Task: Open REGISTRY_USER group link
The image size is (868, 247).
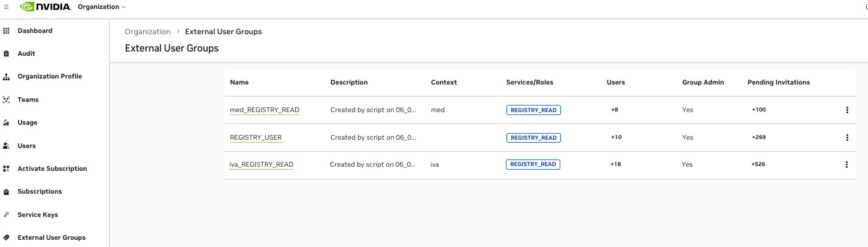Action: (x=256, y=137)
